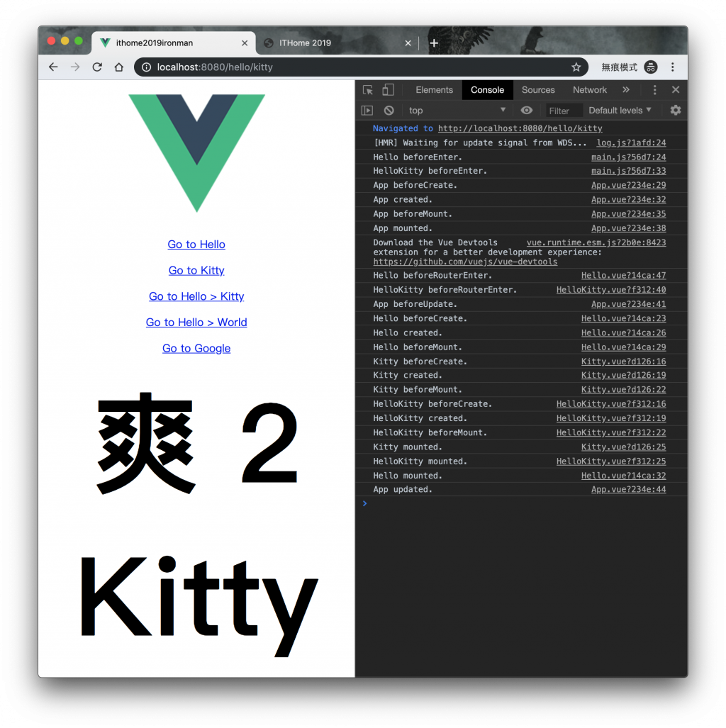
Task: Close the ithome2019ironman tab
Action: (x=245, y=43)
